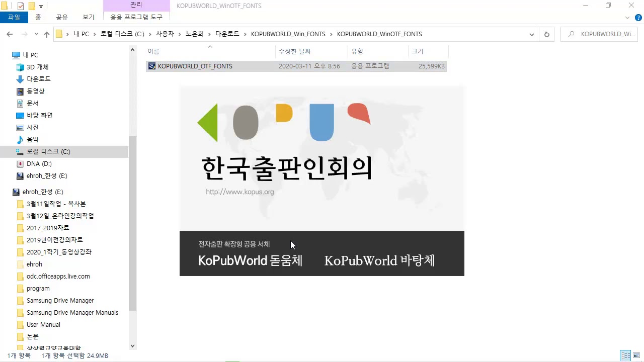Switch to the 보기 ribbon tab
Image resolution: width=644 pixels, height=362 pixels.
pyautogui.click(x=89, y=17)
